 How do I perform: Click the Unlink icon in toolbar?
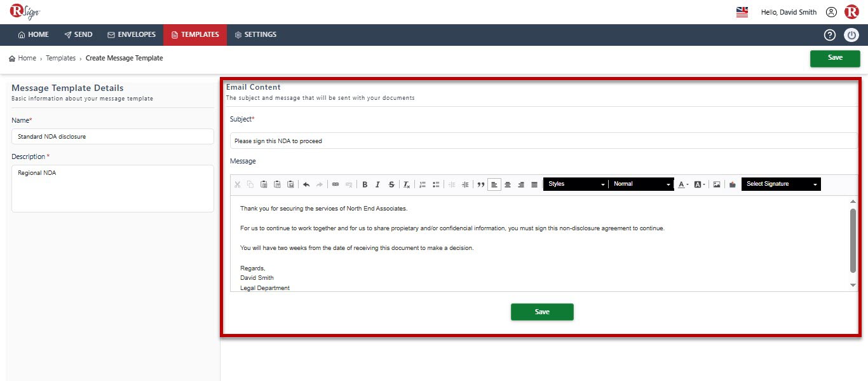pyautogui.click(x=349, y=184)
